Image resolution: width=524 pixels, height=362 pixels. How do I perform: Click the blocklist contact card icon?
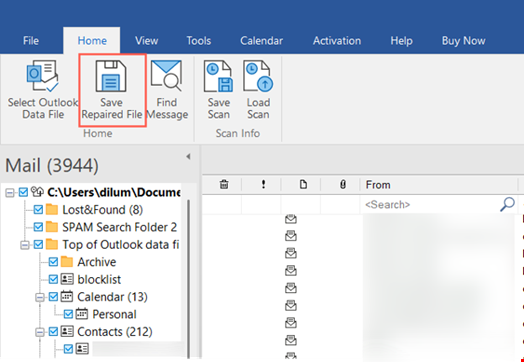click(x=67, y=279)
